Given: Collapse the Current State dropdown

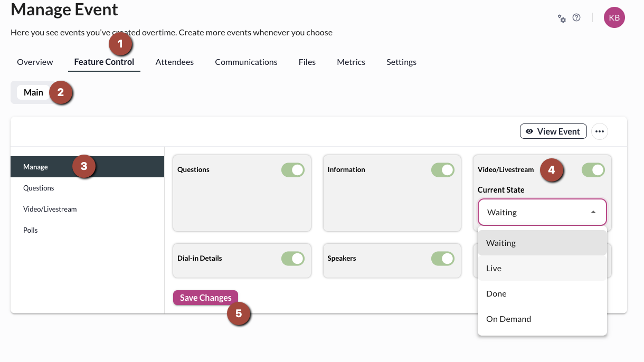Looking at the screenshot, I should point(593,212).
